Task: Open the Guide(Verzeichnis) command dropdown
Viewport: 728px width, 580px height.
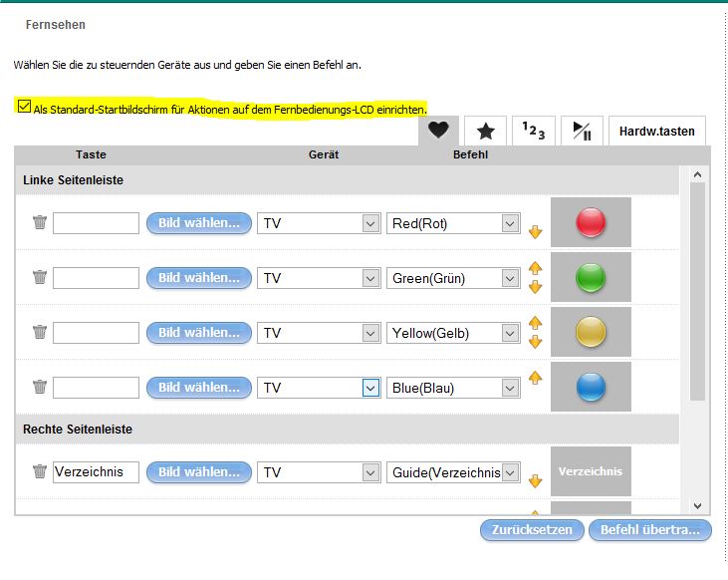Action: pyautogui.click(x=511, y=471)
